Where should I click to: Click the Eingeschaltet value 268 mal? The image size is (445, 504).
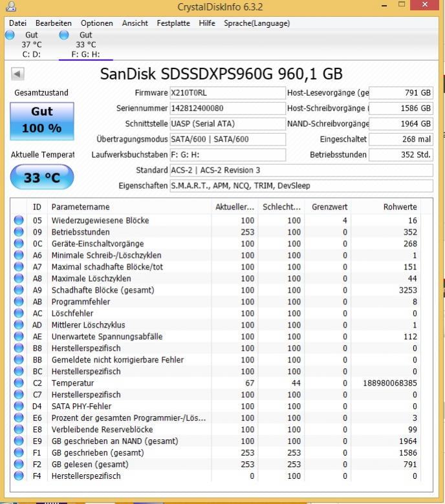400,139
